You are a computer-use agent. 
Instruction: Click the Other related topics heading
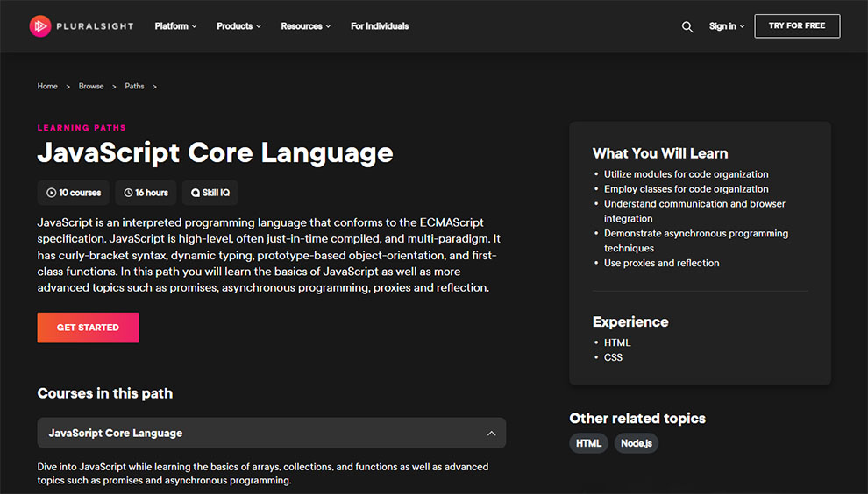(x=637, y=418)
